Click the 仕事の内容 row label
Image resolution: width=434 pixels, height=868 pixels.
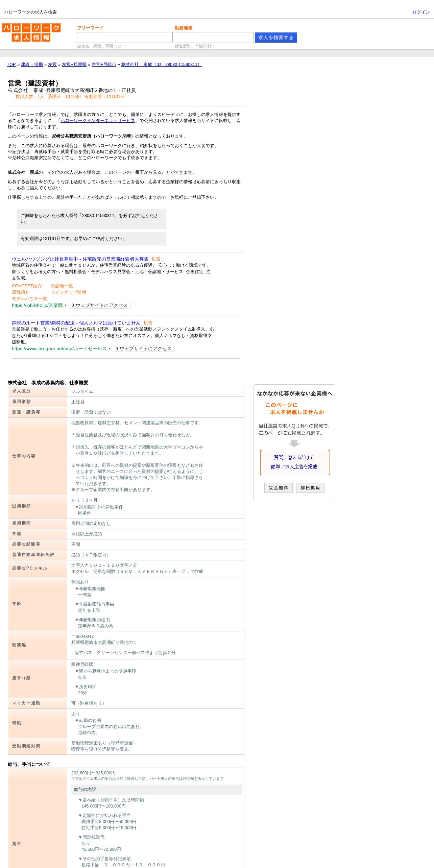click(24, 456)
